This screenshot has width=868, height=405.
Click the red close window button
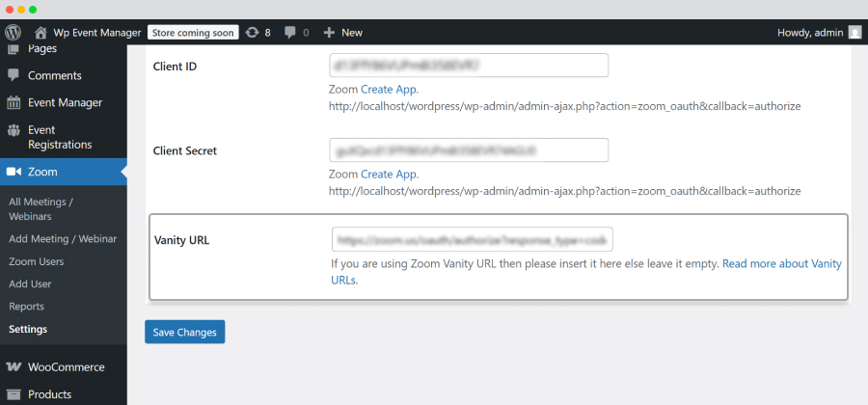tap(10, 10)
